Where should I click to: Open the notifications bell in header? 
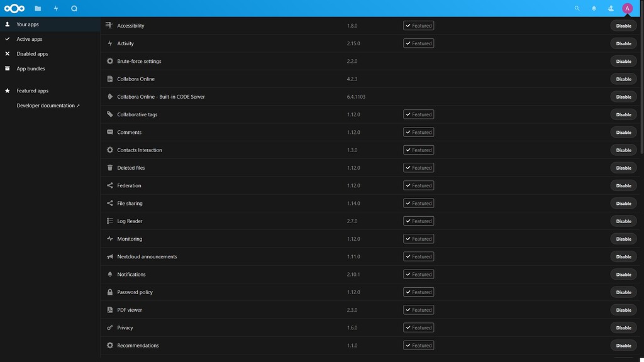coord(594,9)
